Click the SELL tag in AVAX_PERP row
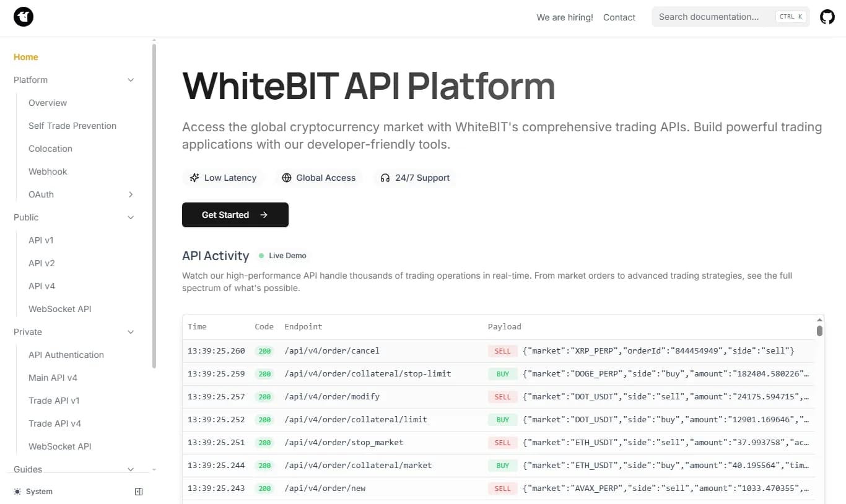 503,489
